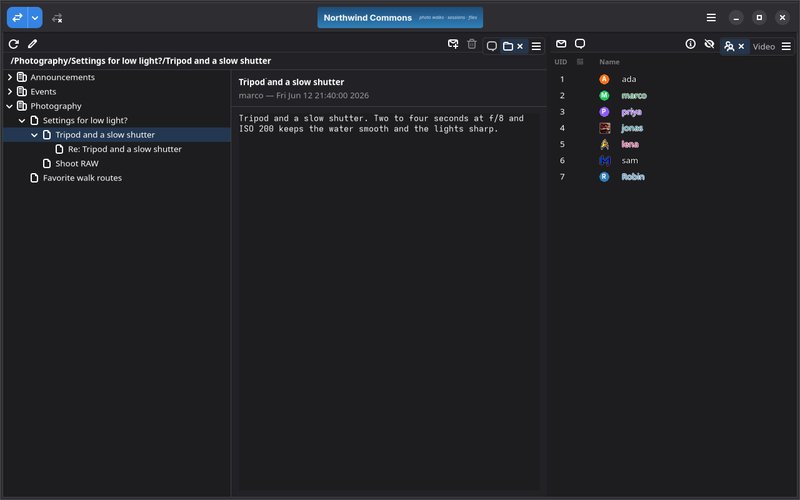800x500 pixels.
Task: Click the Northwind Commons server banner
Action: [x=400, y=18]
